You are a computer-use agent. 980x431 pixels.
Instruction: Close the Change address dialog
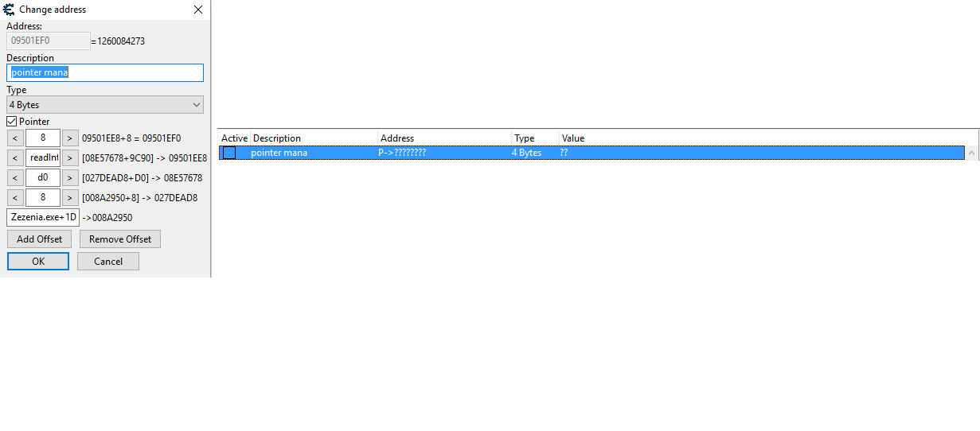pyautogui.click(x=198, y=10)
